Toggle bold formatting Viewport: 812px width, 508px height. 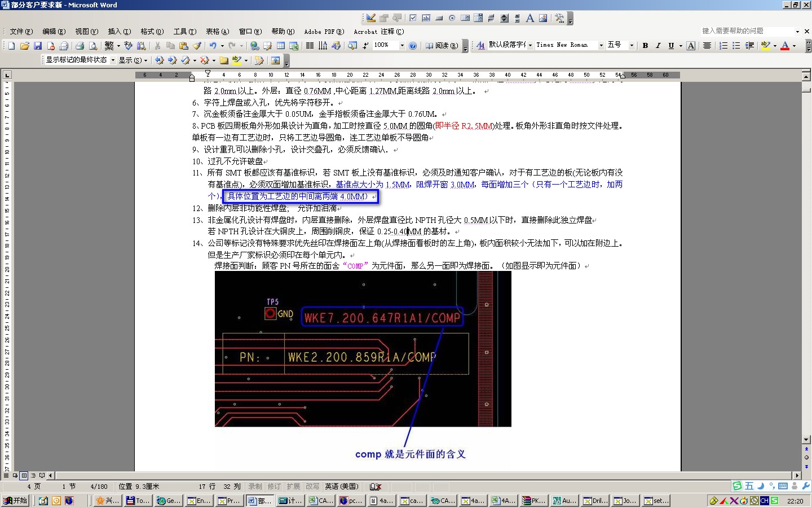click(645, 45)
